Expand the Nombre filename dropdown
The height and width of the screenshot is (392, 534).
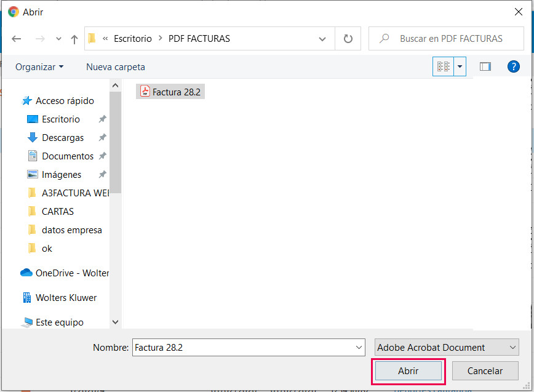[x=359, y=348]
